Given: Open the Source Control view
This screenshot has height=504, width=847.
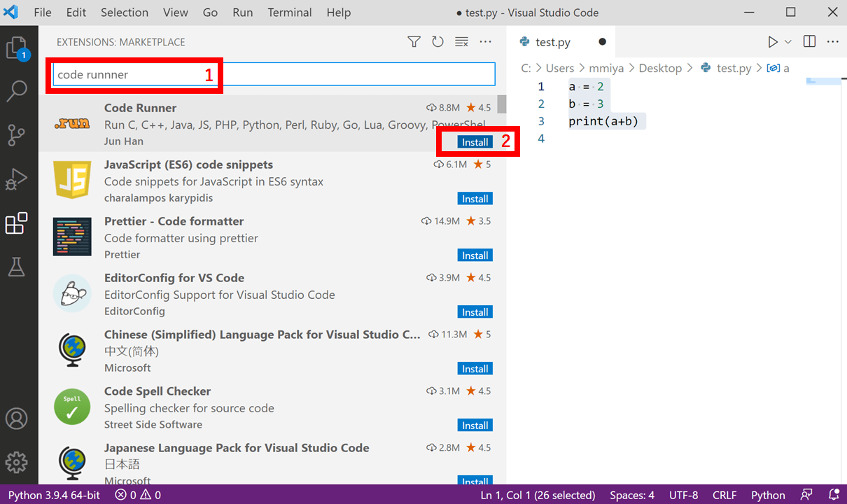Looking at the screenshot, I should pyautogui.click(x=16, y=134).
